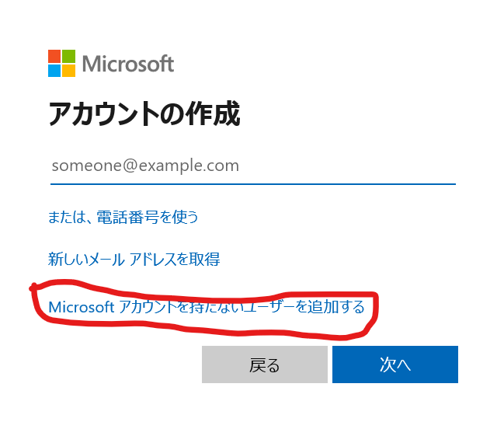Click the blue underline of the email field
Screen dimensions: 504x429
pyautogui.click(x=253, y=184)
